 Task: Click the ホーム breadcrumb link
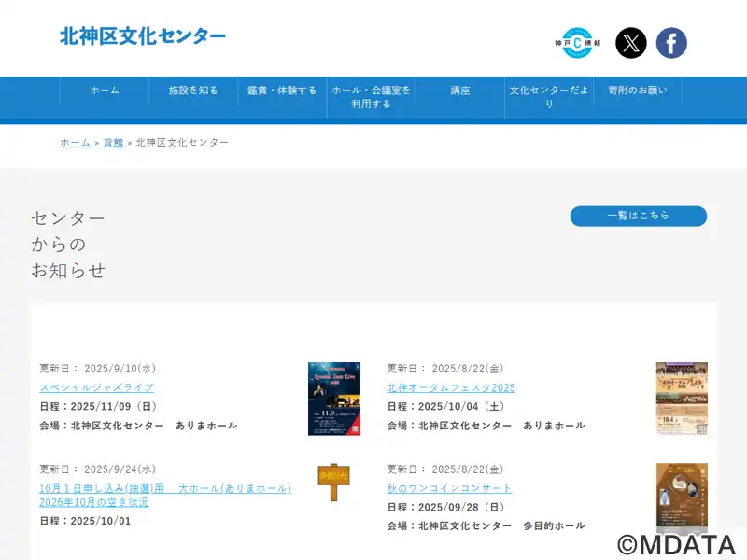coord(76,143)
